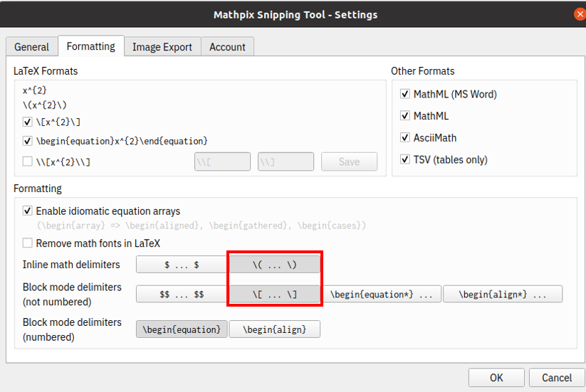Pick the \begin{equation*} block delimiter
This screenshot has width=586, height=392.
coord(384,294)
